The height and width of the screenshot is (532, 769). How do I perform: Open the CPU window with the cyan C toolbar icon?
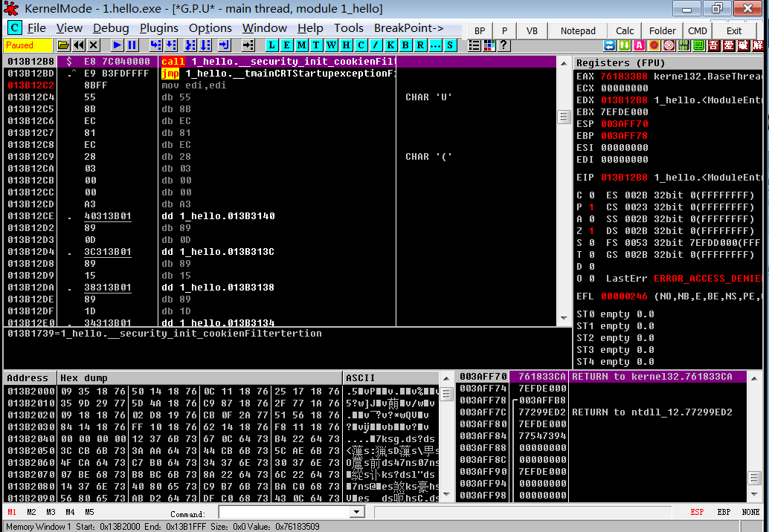coord(361,45)
